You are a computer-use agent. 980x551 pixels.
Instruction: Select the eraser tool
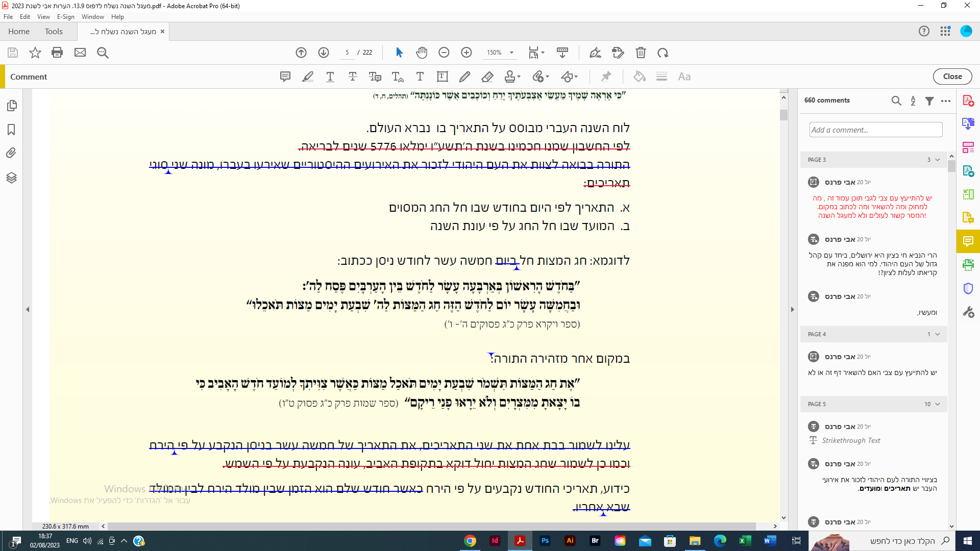[487, 77]
